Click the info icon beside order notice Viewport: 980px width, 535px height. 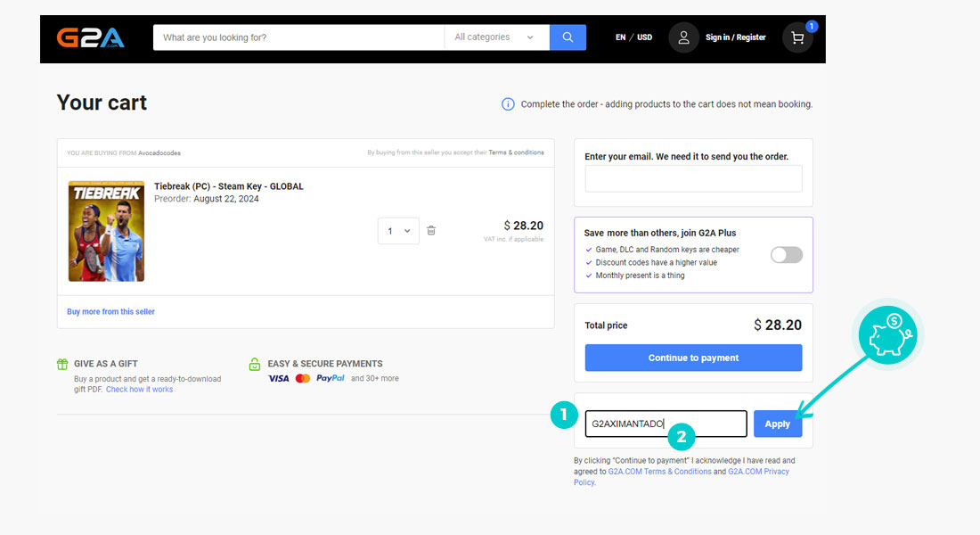pyautogui.click(x=508, y=104)
